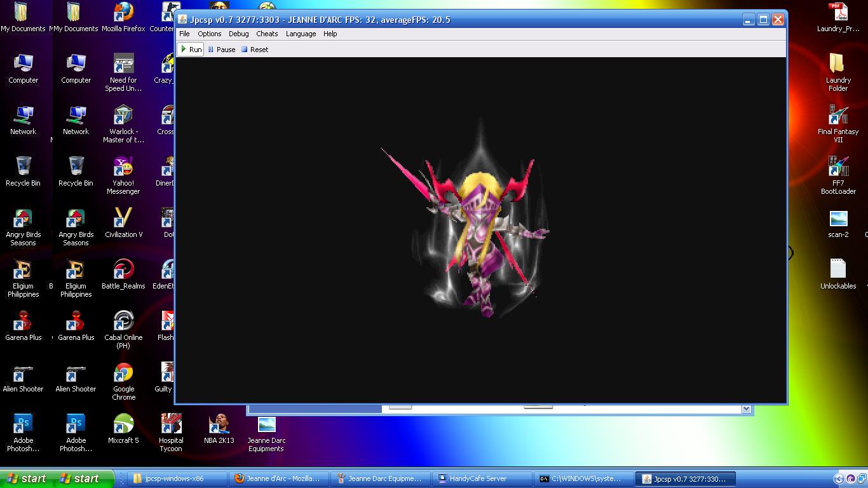This screenshot has height=488, width=868.
Task: Reset the running game
Action: click(255, 50)
